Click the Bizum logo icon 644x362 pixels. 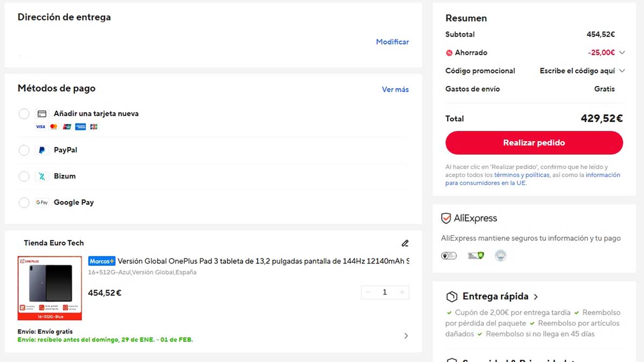pyautogui.click(x=42, y=176)
